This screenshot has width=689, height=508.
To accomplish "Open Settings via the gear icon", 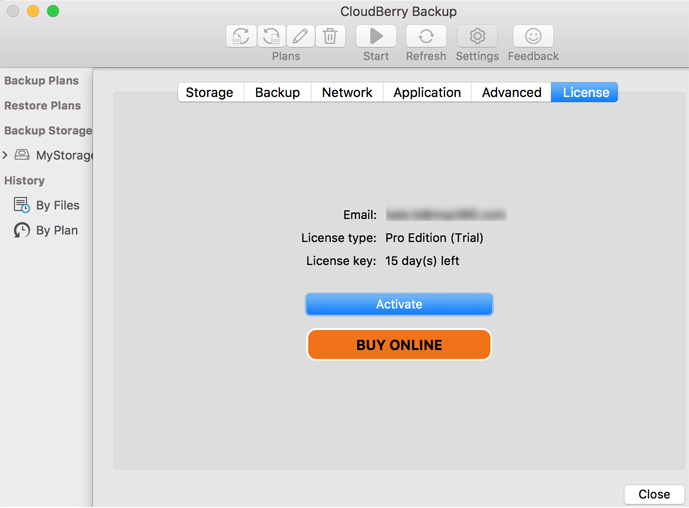I will tap(477, 36).
